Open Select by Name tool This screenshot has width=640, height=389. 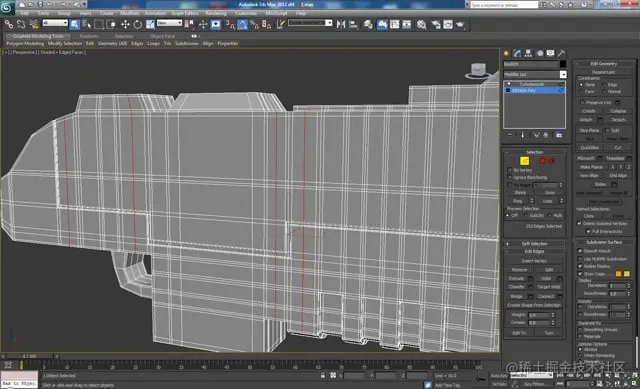(x=87, y=24)
